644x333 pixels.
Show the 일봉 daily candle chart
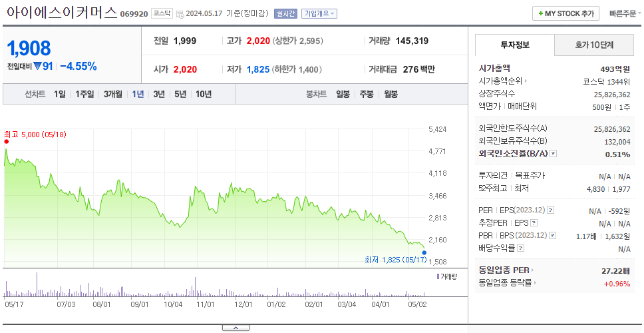[343, 94]
